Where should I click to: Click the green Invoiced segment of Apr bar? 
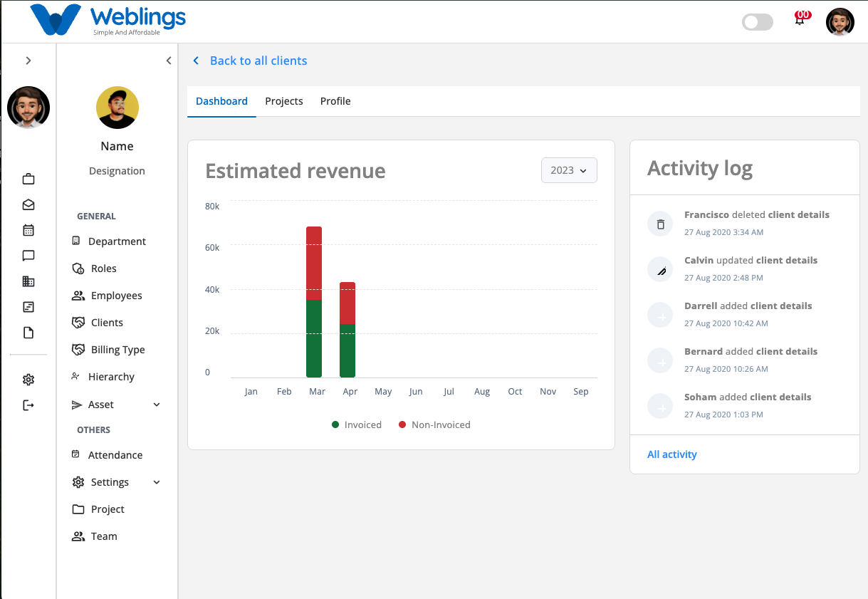347,351
